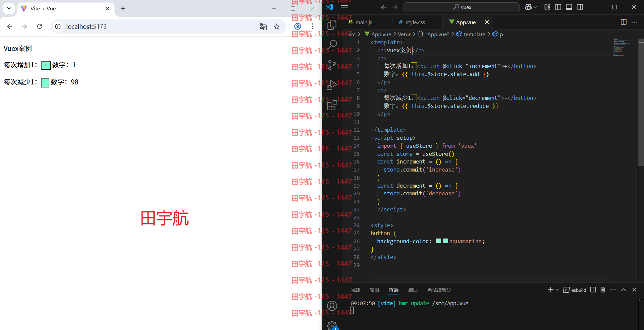Click the browser back arrow
Viewport: 644px width, 330px height.
coord(10,26)
